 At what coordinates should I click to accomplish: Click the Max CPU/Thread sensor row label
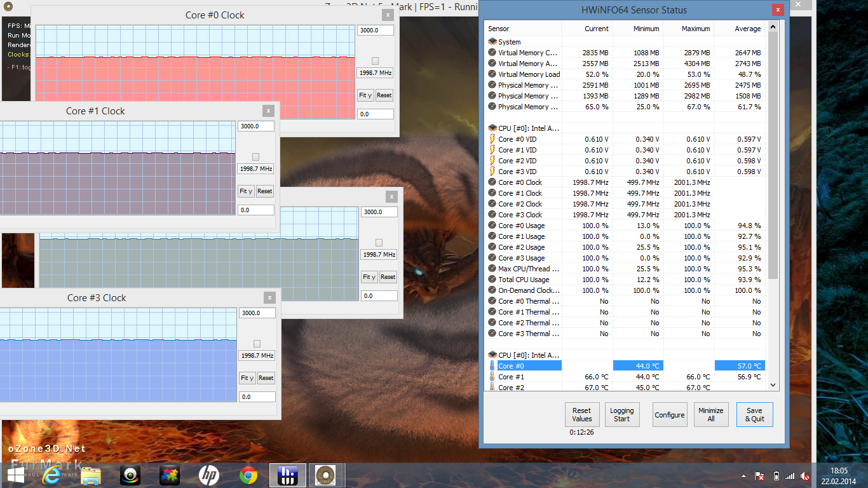(x=529, y=269)
